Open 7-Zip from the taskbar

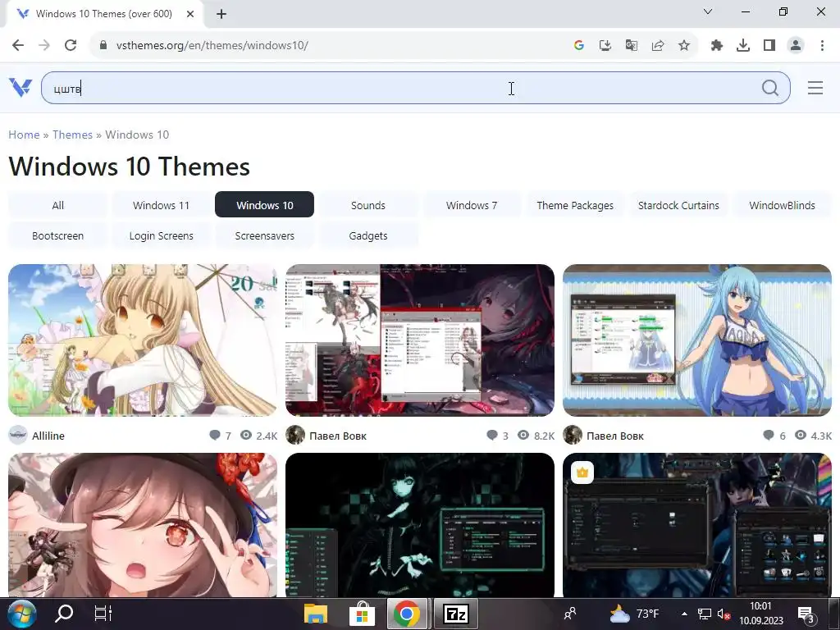point(455,614)
